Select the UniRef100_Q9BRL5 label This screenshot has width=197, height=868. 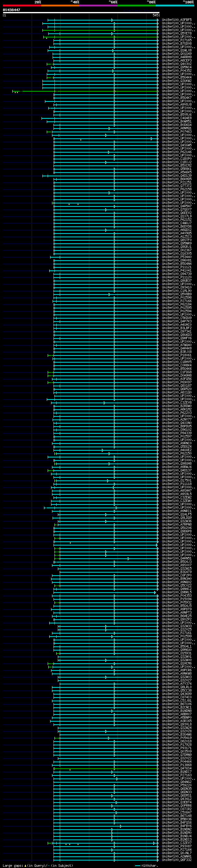click(177, 592)
